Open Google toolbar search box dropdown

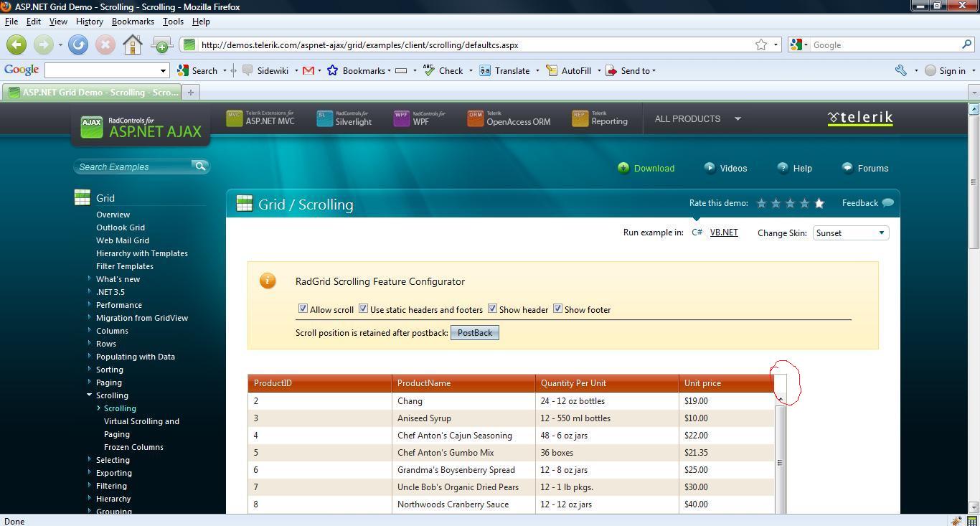[x=163, y=70]
